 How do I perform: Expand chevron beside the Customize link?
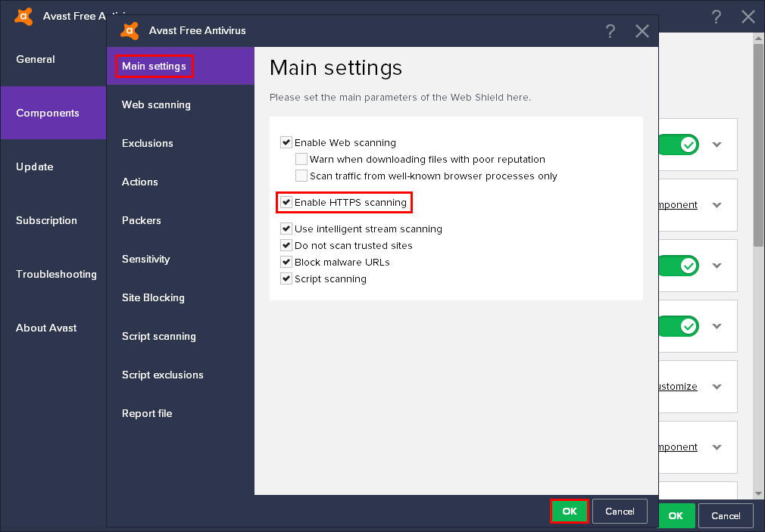click(x=717, y=387)
